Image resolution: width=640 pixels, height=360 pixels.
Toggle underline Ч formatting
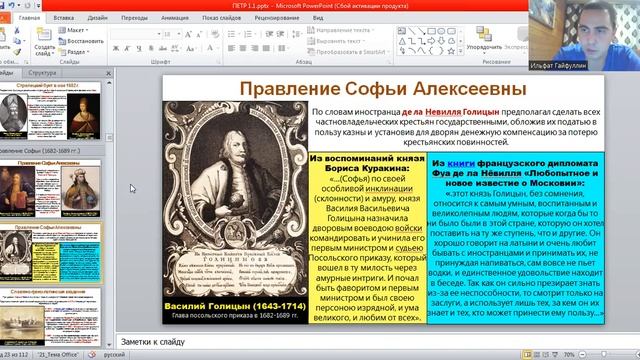(139, 49)
